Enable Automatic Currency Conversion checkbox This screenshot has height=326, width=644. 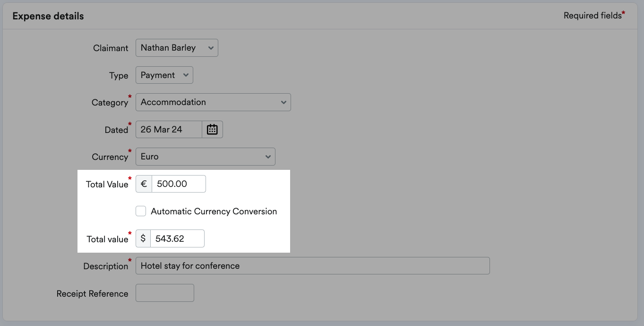(x=141, y=211)
